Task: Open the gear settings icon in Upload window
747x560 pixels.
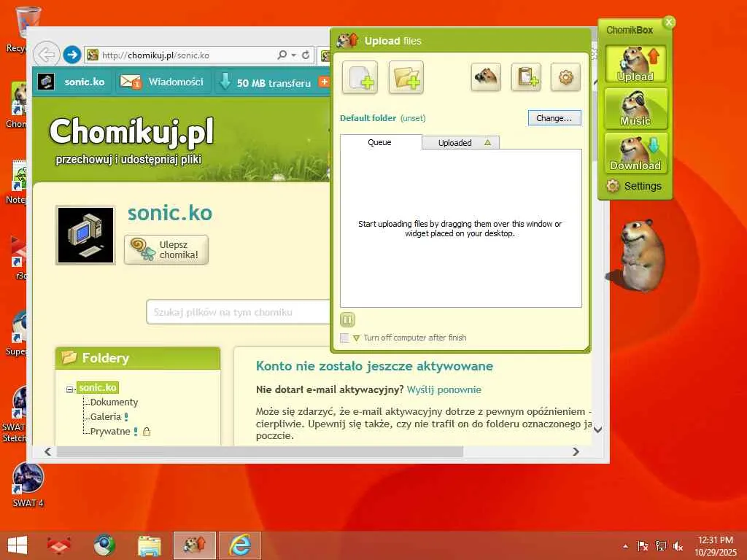Action: (x=565, y=77)
